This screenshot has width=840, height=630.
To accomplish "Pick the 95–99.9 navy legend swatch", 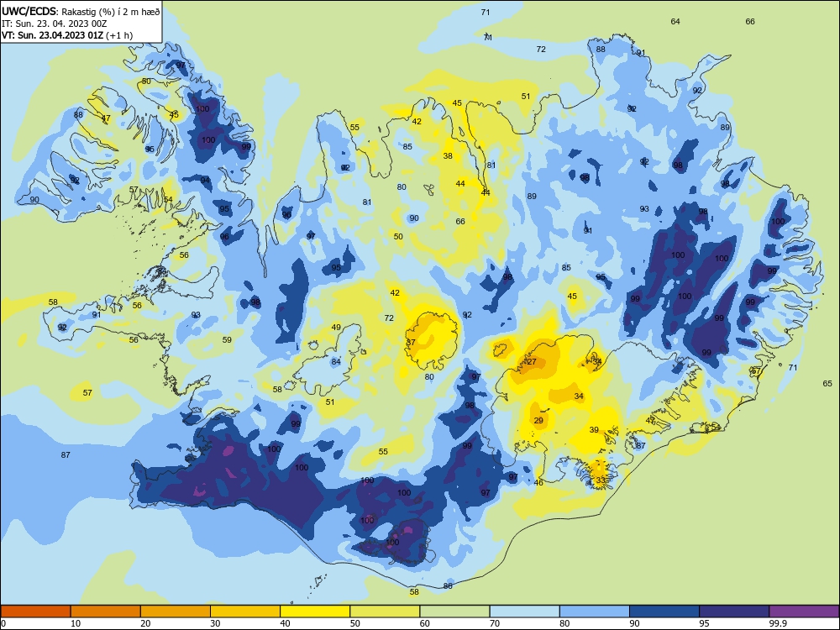I will pos(734,612).
